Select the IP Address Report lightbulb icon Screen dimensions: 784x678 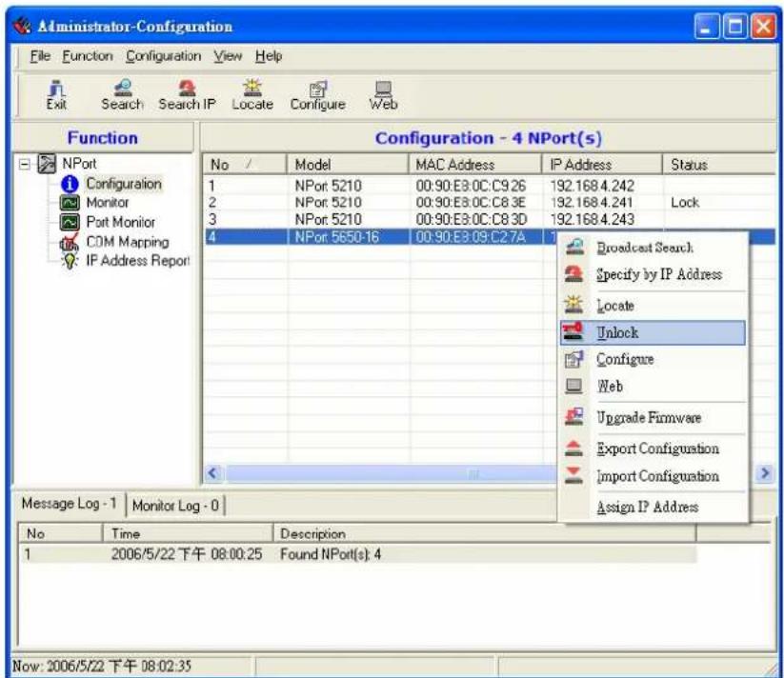pos(70,261)
